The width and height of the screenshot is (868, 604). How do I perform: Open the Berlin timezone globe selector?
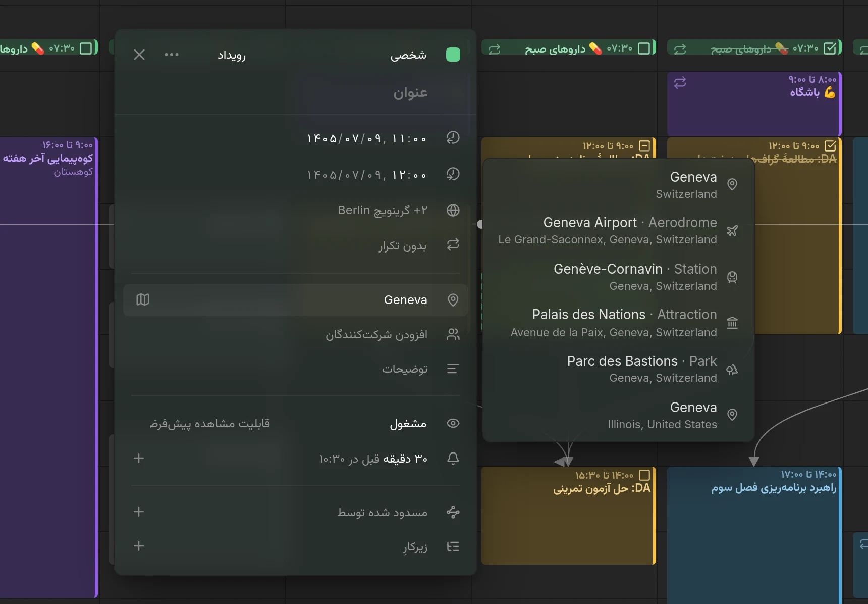(453, 210)
